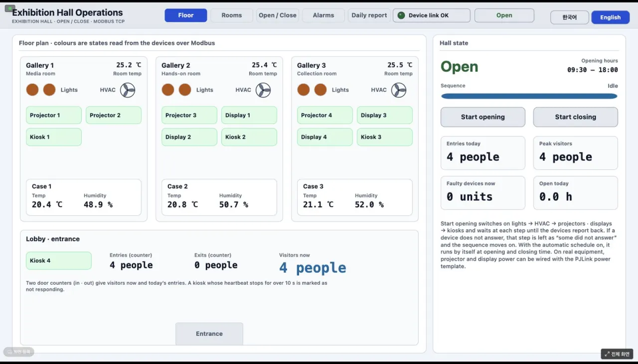Select the Projector 2 device tile

(x=114, y=115)
